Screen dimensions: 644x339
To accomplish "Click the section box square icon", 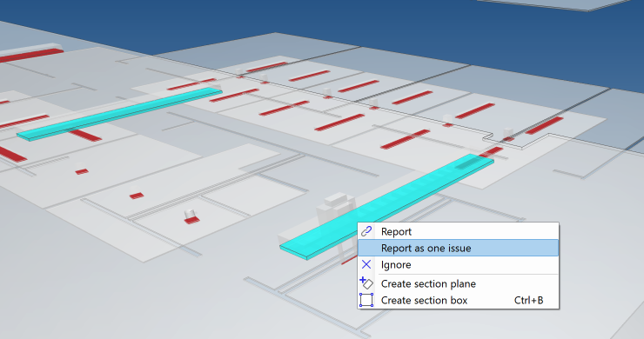I will (366, 300).
